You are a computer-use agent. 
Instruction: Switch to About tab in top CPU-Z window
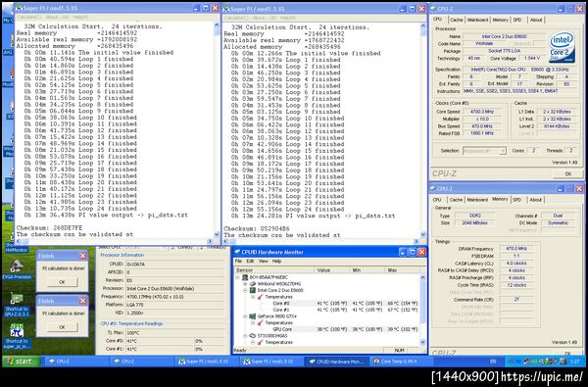coord(536,20)
